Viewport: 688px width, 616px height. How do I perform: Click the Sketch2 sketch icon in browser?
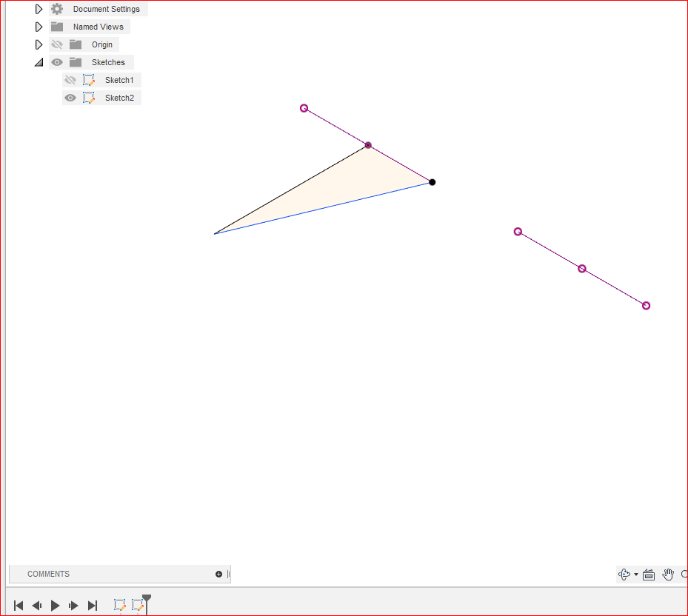click(89, 98)
